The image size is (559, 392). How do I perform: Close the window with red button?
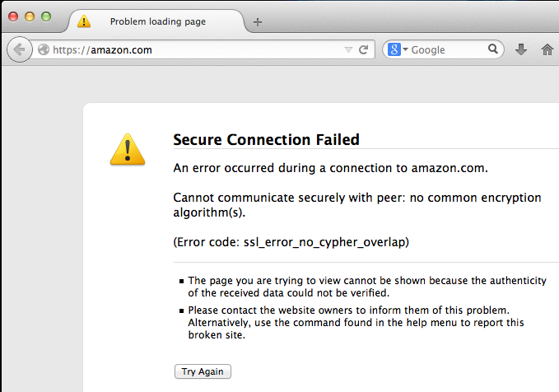point(13,16)
